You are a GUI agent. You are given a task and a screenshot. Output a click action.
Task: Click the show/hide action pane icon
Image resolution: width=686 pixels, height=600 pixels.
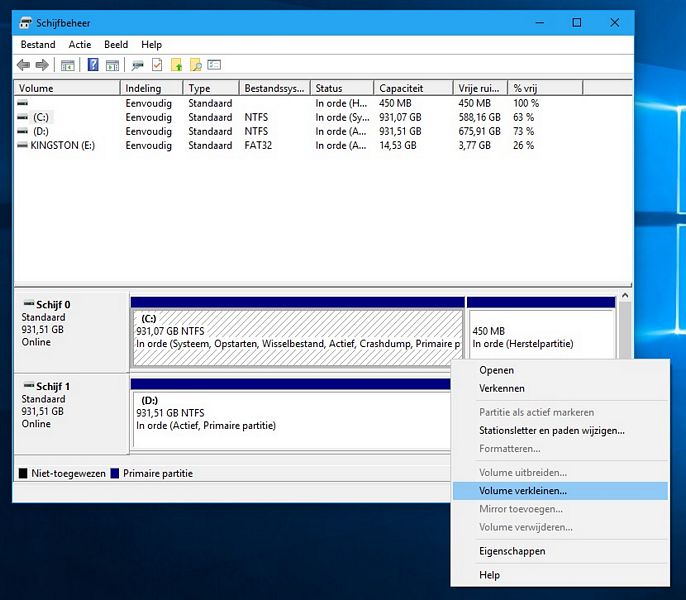113,65
